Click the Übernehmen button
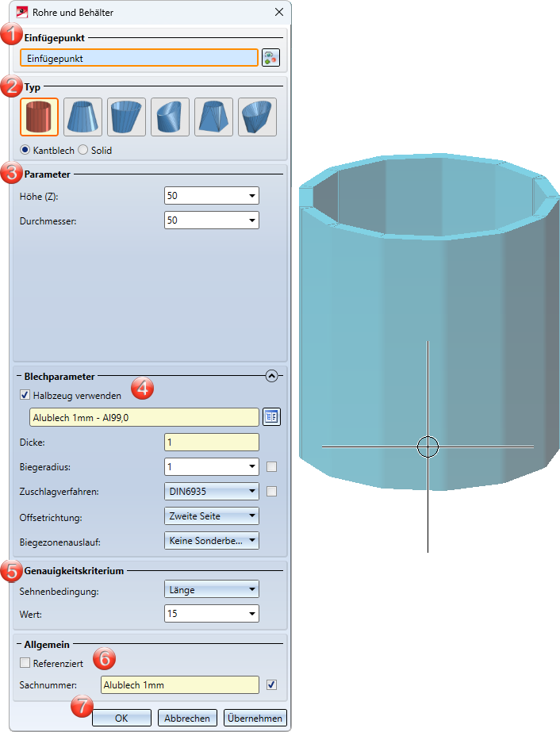The width and height of the screenshot is (560, 732). [255, 718]
